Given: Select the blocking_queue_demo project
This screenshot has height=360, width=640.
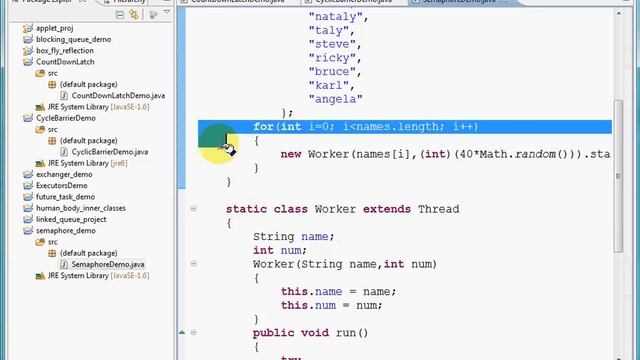Looking at the screenshot, I should 73,40.
